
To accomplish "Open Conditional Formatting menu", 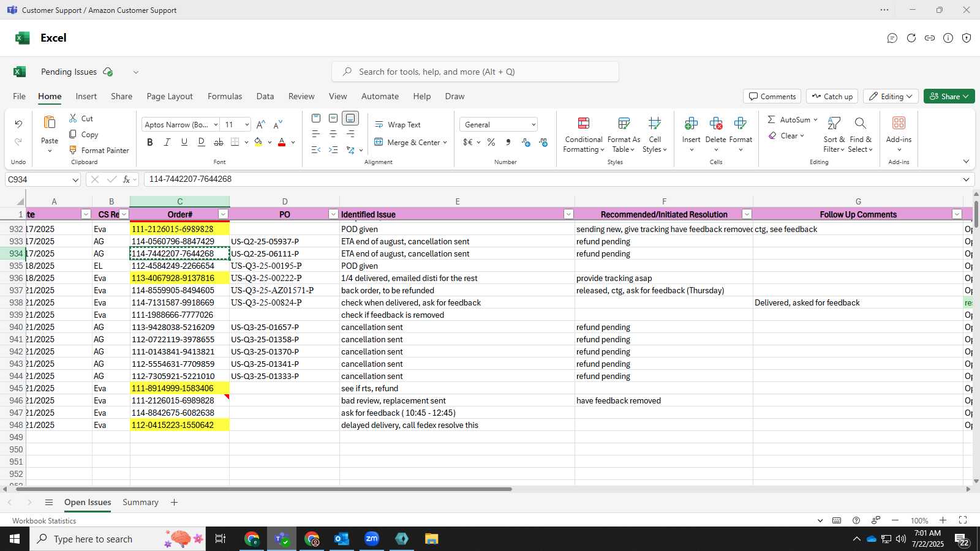I will point(584,135).
